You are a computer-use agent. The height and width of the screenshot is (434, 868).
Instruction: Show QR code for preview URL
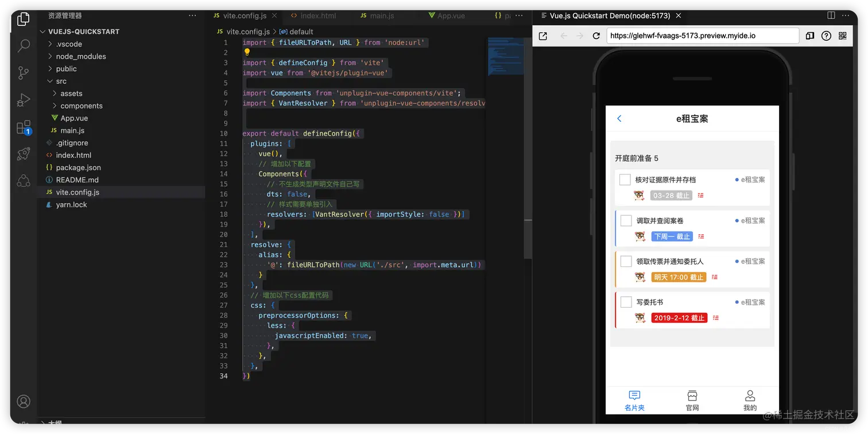coord(843,36)
